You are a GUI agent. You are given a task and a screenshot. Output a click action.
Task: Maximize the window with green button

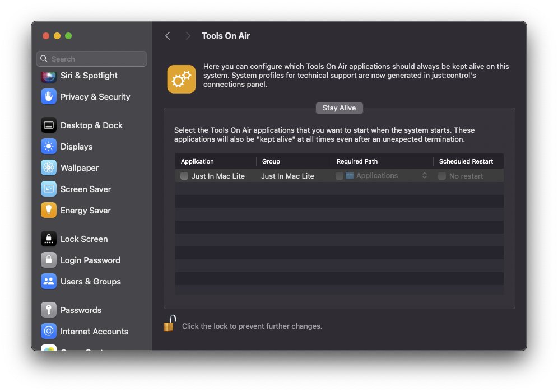[x=68, y=36]
